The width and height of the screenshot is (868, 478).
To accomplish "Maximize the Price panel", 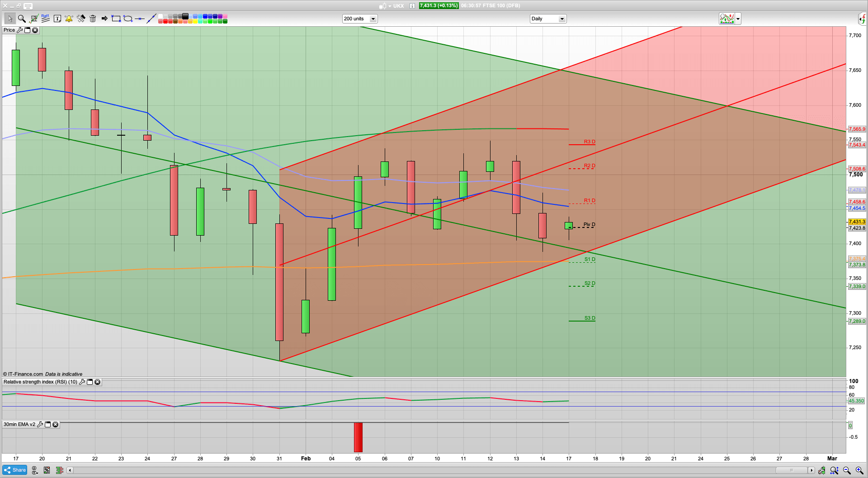I will tap(27, 30).
